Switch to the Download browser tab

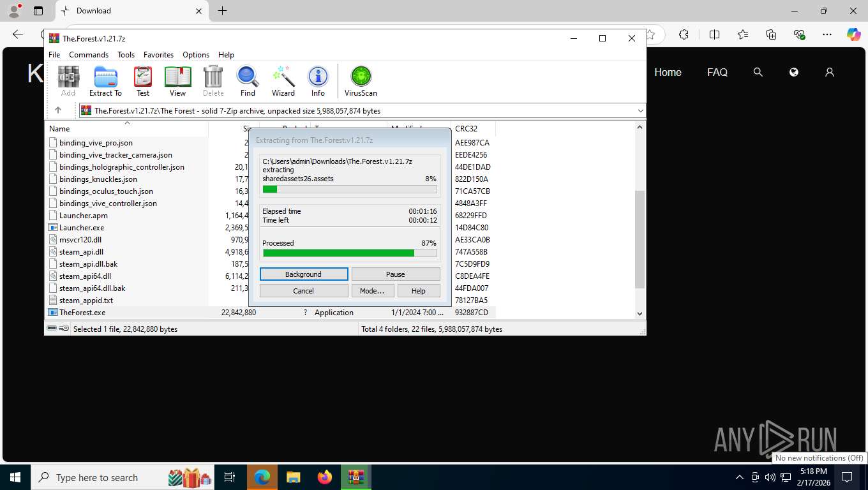click(x=131, y=11)
